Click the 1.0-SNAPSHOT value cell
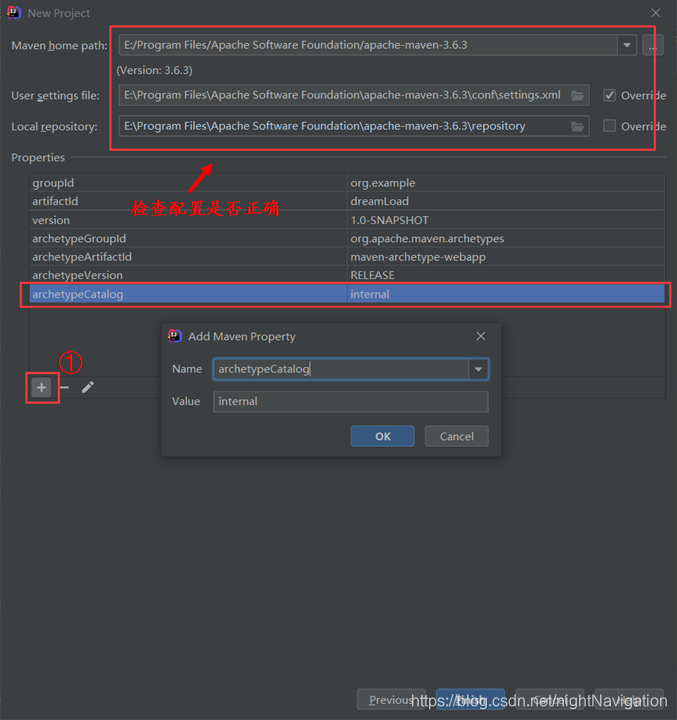677x720 pixels. tap(506, 220)
